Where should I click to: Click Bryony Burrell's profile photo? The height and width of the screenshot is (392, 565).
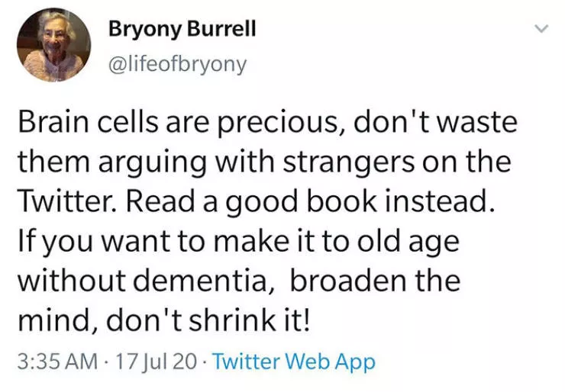53,47
